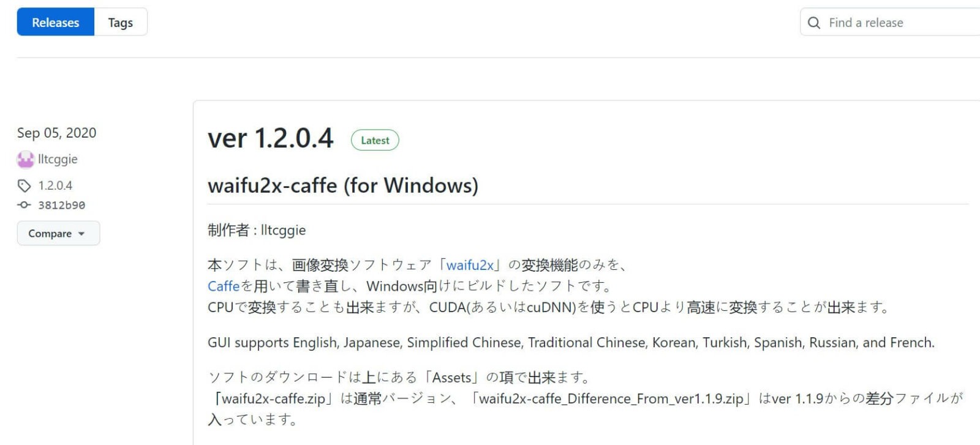Select the tag label 1.2.0.4

pos(55,185)
